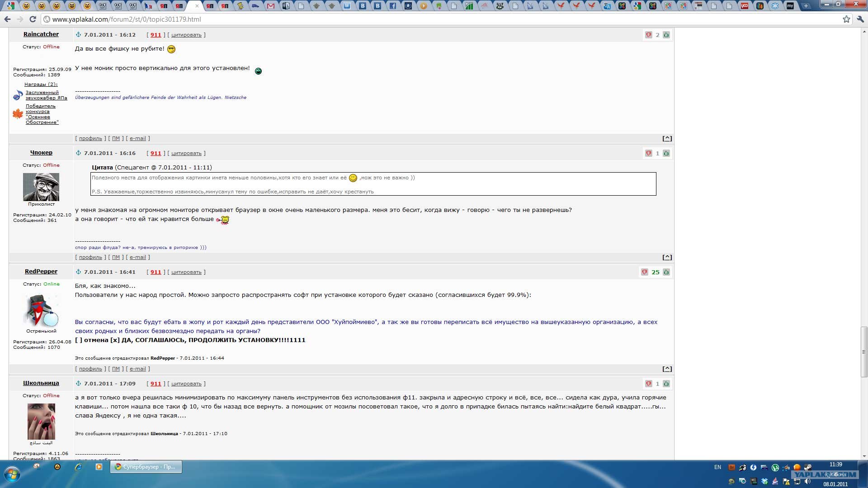Open the Action Center flag icon
868x488 pixels.
click(x=786, y=482)
